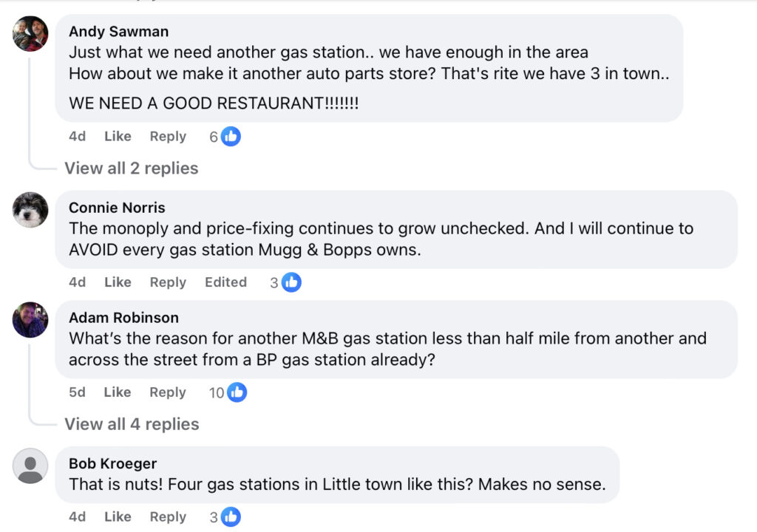Open Andy Sawman's profile picture
The width and height of the screenshot is (757, 532).
30,34
